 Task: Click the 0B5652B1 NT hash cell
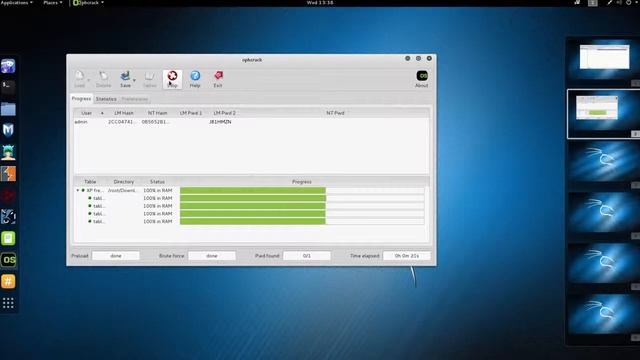pyautogui.click(x=155, y=122)
